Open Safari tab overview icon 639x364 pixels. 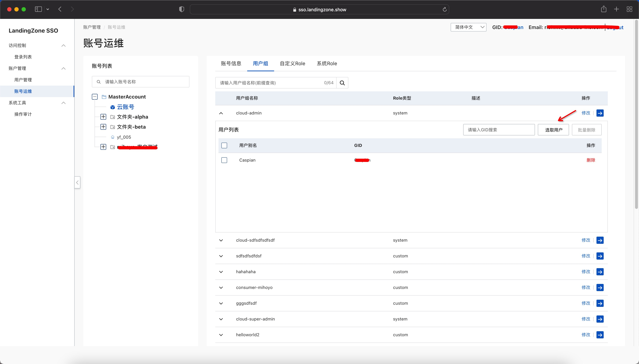[629, 9]
